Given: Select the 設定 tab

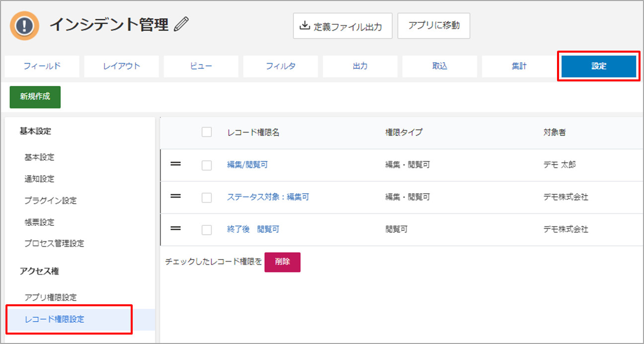Looking at the screenshot, I should point(599,66).
